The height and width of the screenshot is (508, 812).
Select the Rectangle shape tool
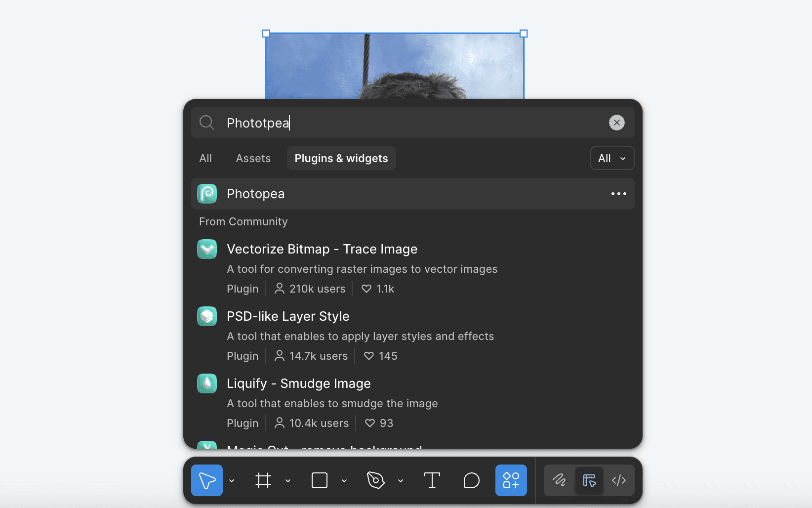320,480
